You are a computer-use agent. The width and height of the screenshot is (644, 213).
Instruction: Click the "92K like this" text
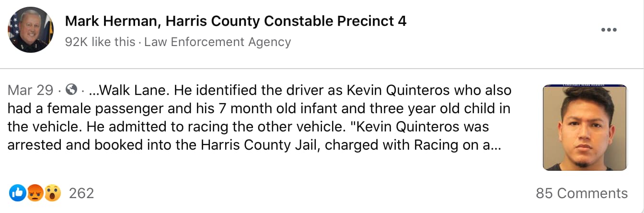tap(100, 42)
